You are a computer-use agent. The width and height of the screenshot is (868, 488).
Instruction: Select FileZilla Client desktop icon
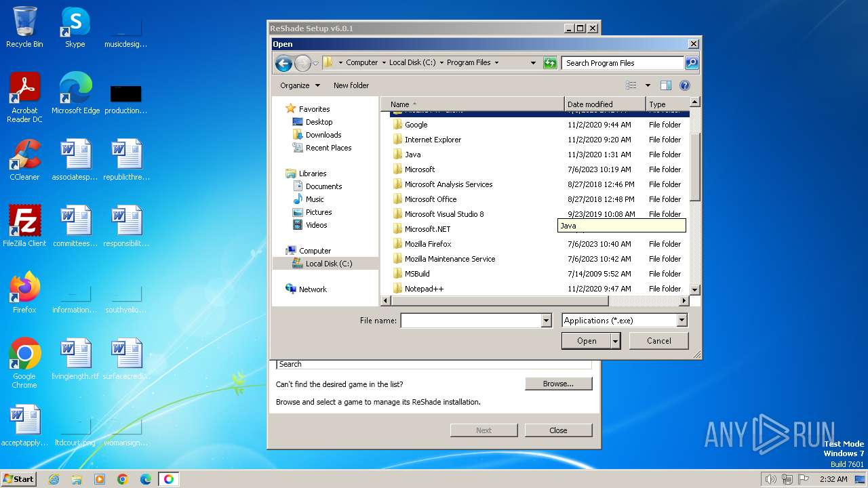24,226
